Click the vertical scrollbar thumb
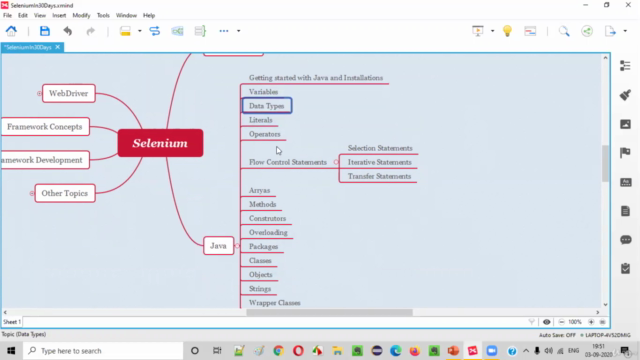This screenshot has width=640, height=360. 605,163
